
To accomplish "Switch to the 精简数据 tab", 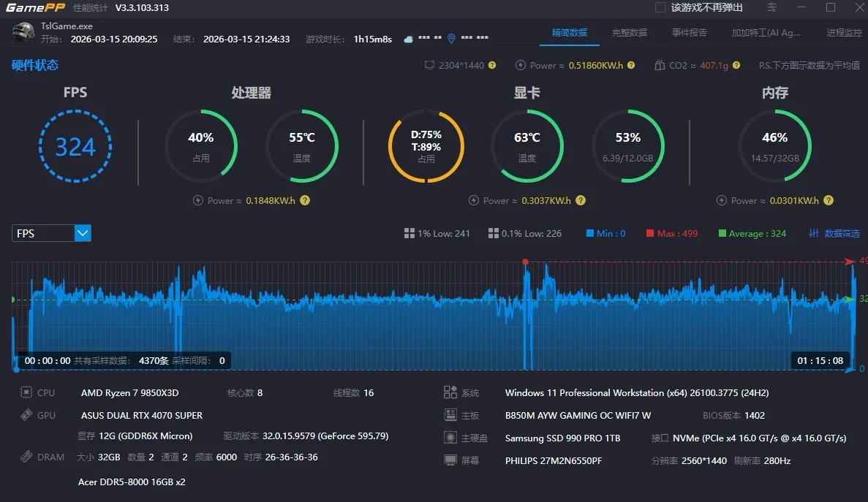I will (x=569, y=33).
